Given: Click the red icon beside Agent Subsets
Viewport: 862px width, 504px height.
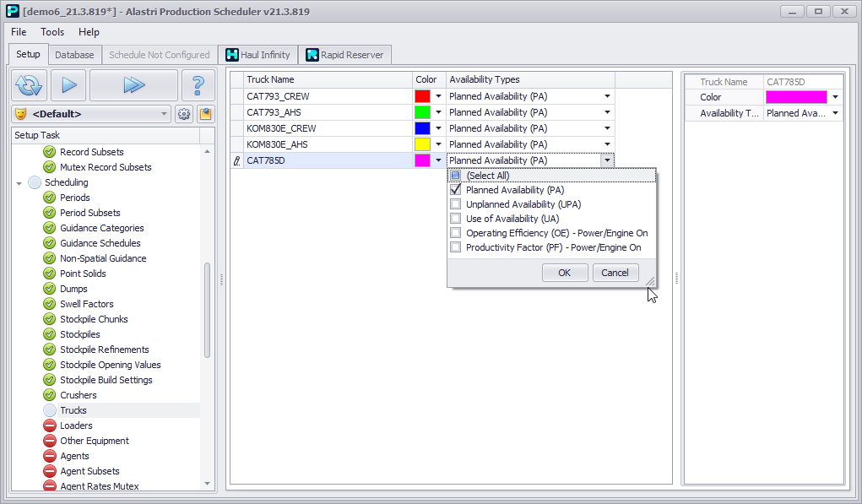Looking at the screenshot, I should coord(50,471).
